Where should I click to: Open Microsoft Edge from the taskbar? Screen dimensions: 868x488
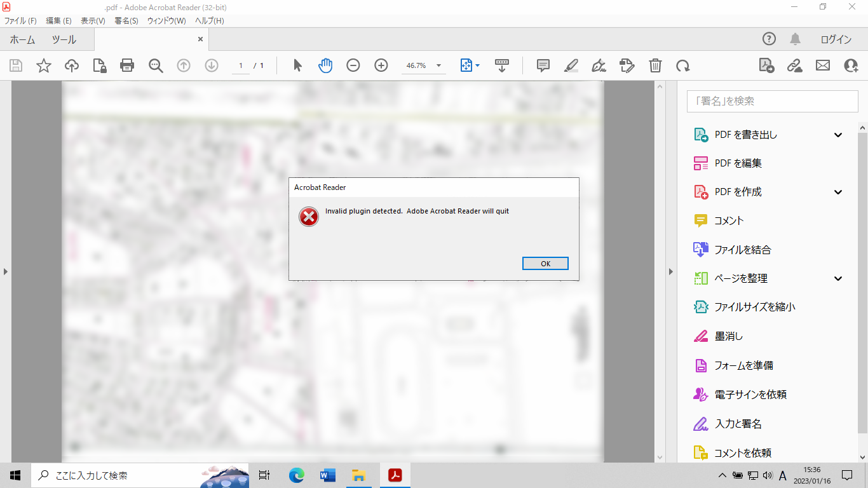(297, 475)
